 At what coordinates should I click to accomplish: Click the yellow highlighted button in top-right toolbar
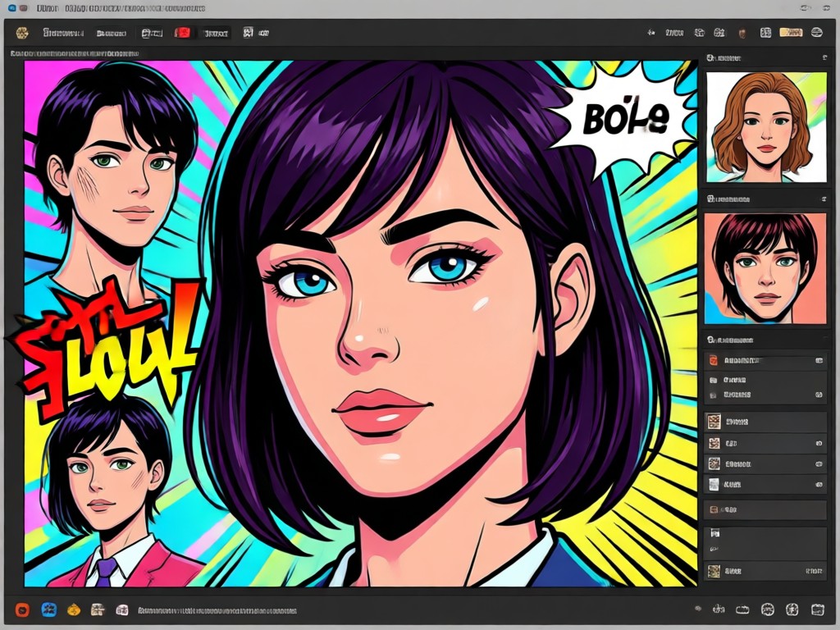(x=791, y=33)
